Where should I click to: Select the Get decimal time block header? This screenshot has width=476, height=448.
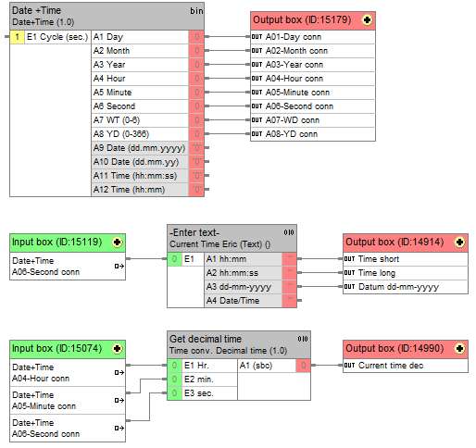(x=239, y=345)
